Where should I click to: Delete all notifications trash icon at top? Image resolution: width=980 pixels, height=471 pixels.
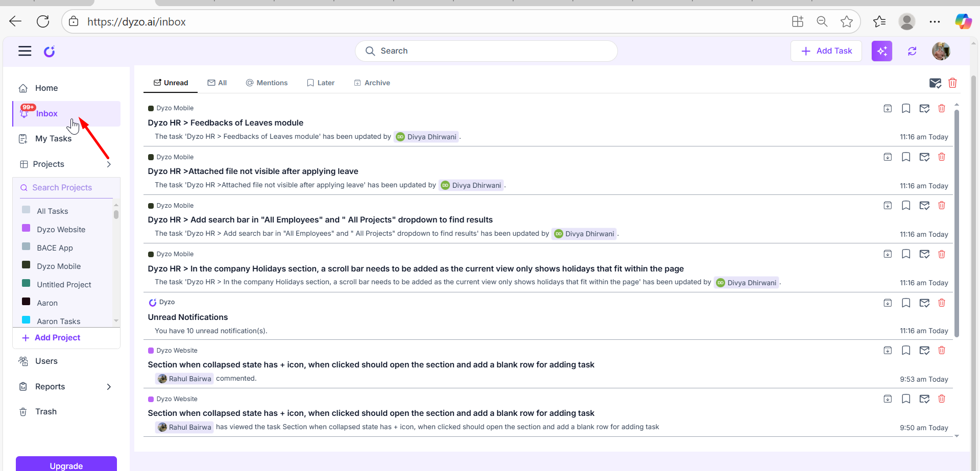(952, 83)
